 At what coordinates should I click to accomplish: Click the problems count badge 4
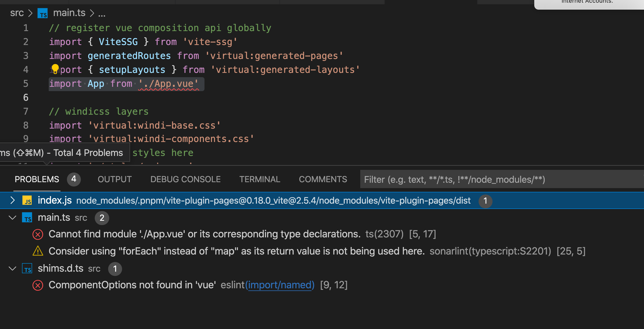[x=74, y=179]
